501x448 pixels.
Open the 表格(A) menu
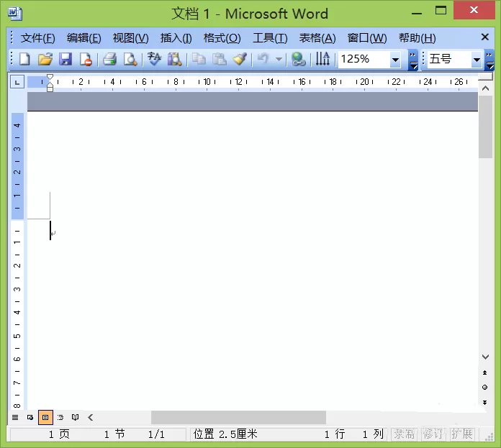coord(317,38)
